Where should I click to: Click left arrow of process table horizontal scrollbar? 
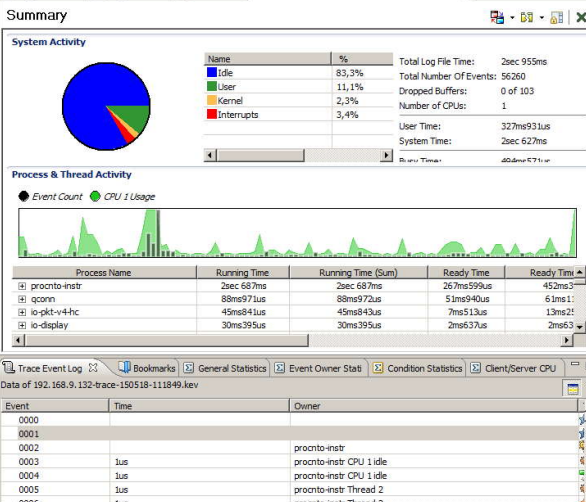pos(19,340)
